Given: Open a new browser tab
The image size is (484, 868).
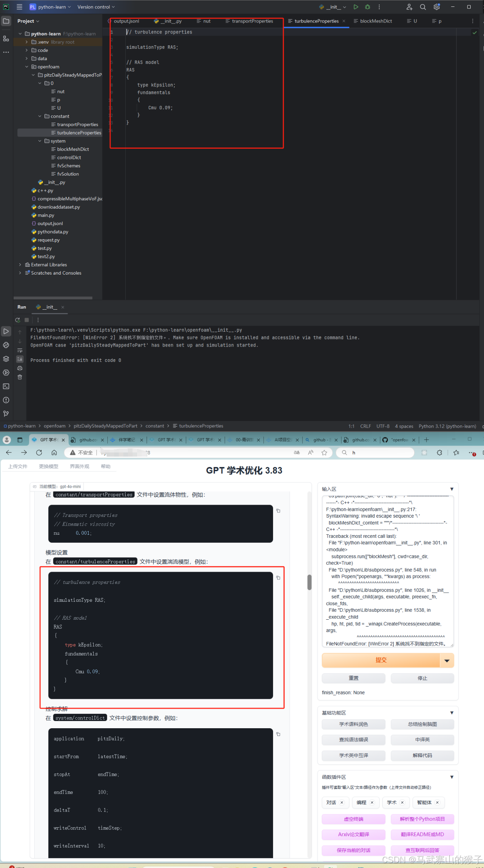Looking at the screenshot, I should [x=426, y=440].
